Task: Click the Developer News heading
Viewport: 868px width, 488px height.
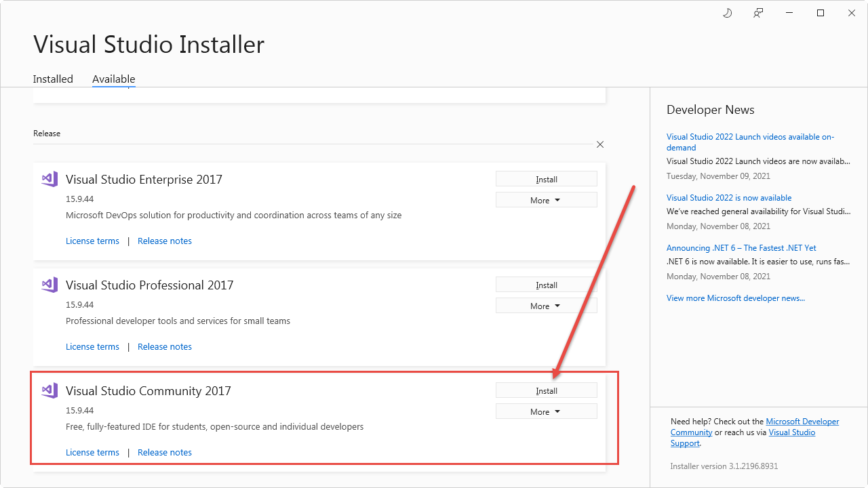Action: (711, 110)
